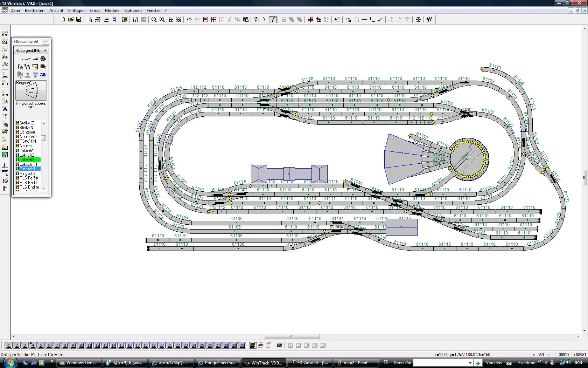
Task: Choose turntable track type in Gleisauswahl
Action: pos(43,59)
